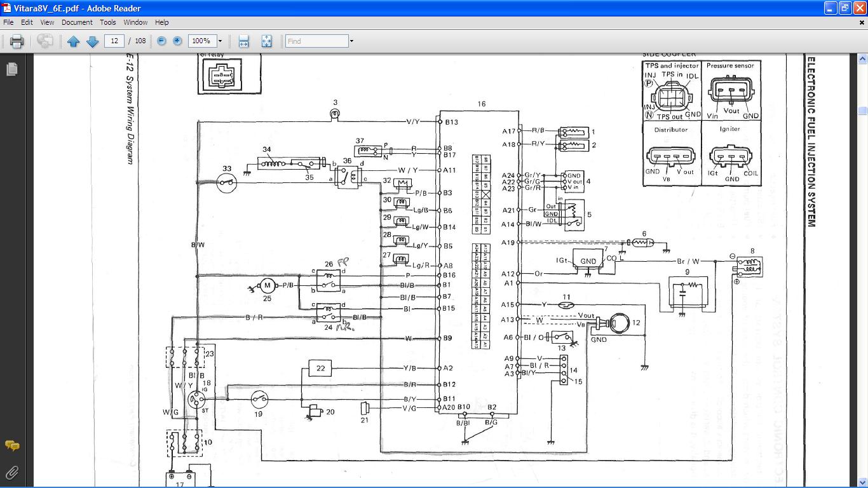Click the fit width scrolling icon
This screenshot has width=868, height=488.
(x=243, y=41)
